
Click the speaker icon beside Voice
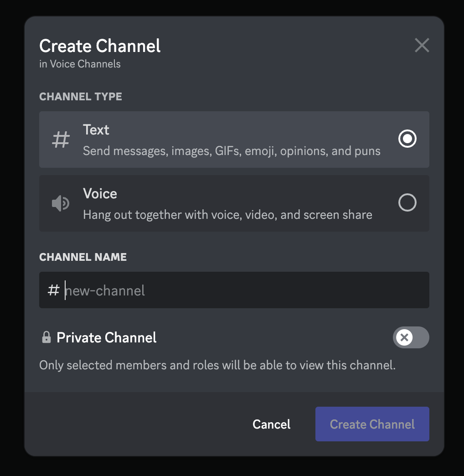pos(60,203)
